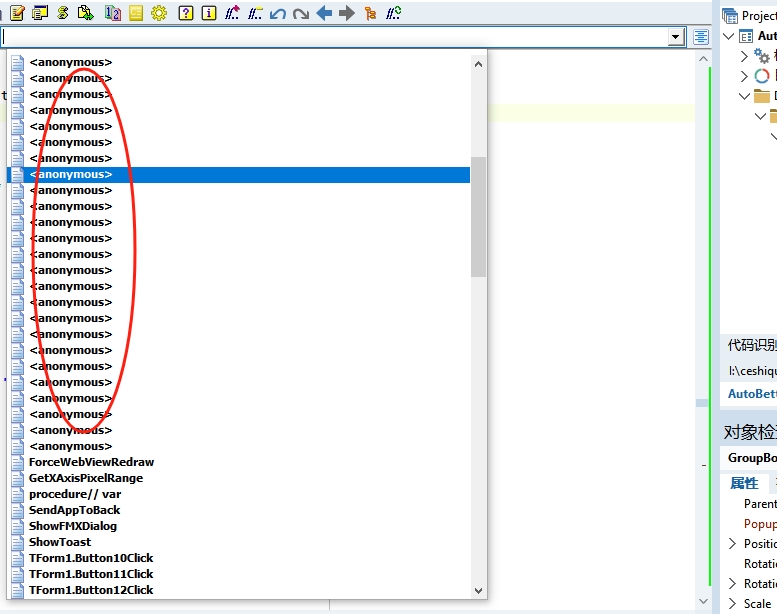
Task: Navigate forward with the gray right arrow
Action: click(x=347, y=13)
